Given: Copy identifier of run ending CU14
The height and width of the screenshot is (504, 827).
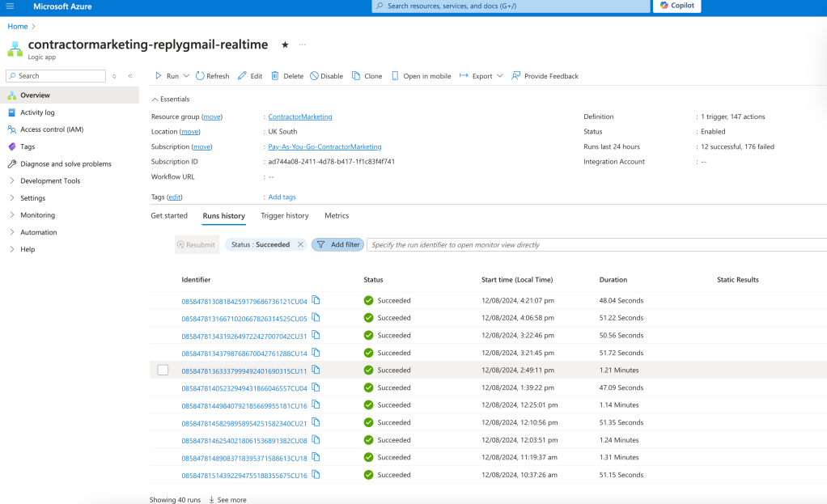Looking at the screenshot, I should tap(316, 352).
